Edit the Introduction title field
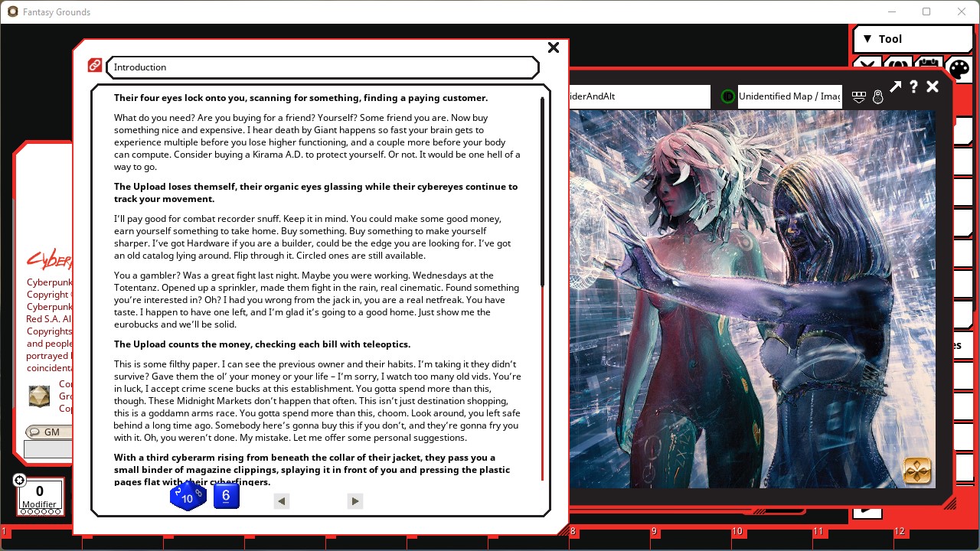Image resolution: width=980 pixels, height=551 pixels. click(x=322, y=67)
